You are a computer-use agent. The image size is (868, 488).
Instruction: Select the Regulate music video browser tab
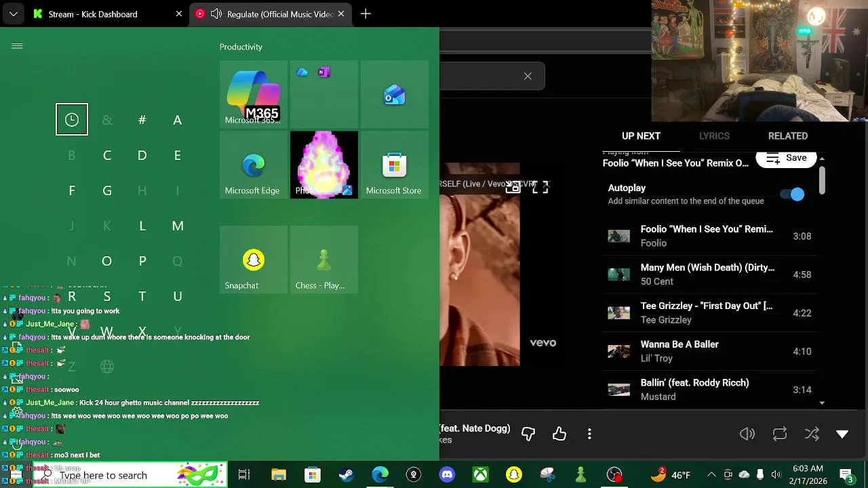pyautogui.click(x=271, y=14)
